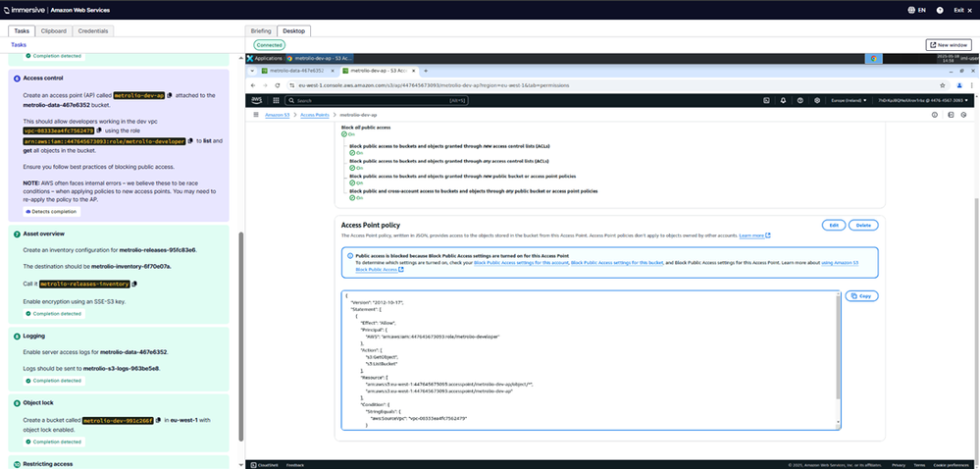Copy the policy JSON with Copy button

862,295
